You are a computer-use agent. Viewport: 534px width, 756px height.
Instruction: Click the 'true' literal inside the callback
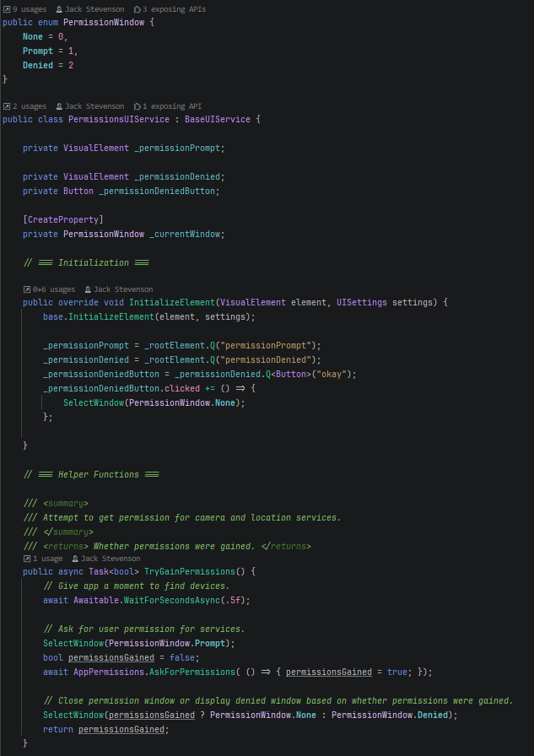click(x=397, y=672)
